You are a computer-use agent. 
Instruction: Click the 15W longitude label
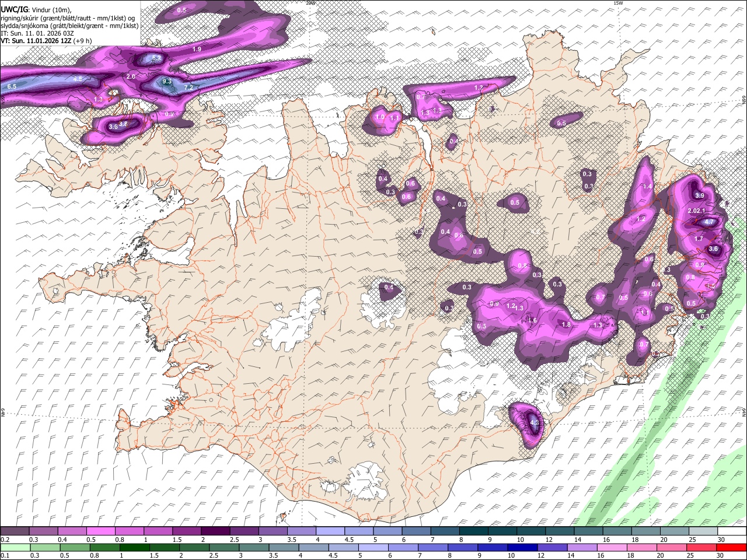tap(618, 3)
